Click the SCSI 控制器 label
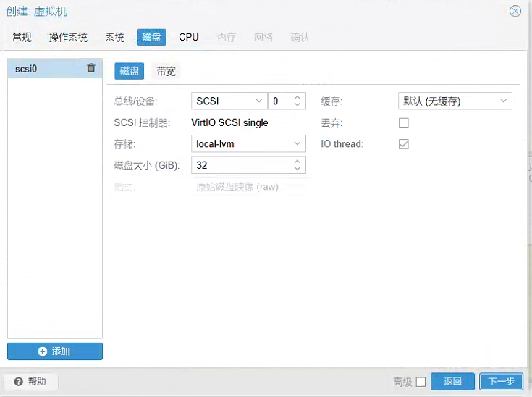Image resolution: width=532 pixels, height=397 pixels. pyautogui.click(x=142, y=122)
